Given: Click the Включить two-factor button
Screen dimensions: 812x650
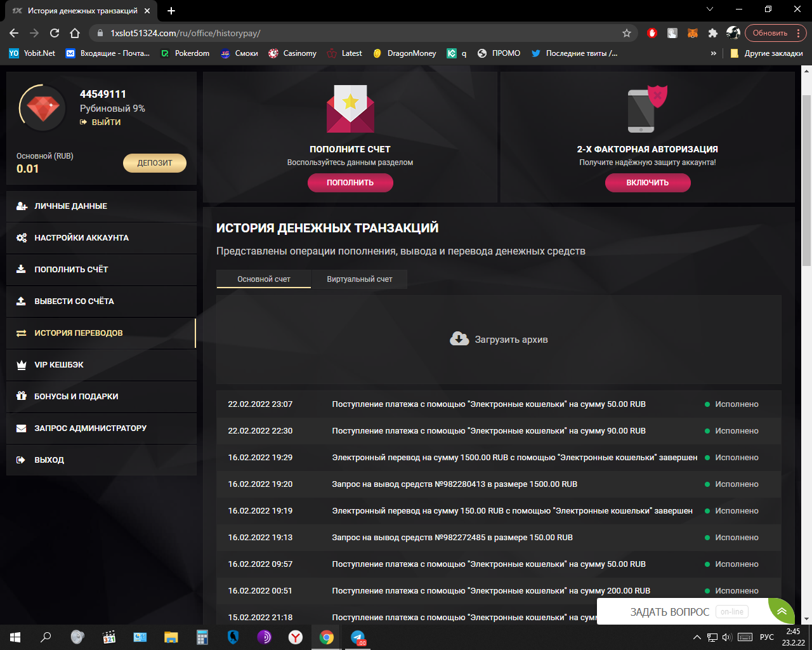Looking at the screenshot, I should [648, 183].
